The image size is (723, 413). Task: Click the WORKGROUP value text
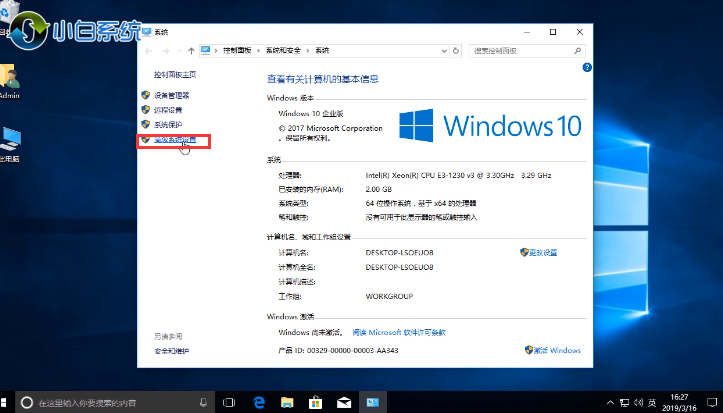pyautogui.click(x=389, y=296)
